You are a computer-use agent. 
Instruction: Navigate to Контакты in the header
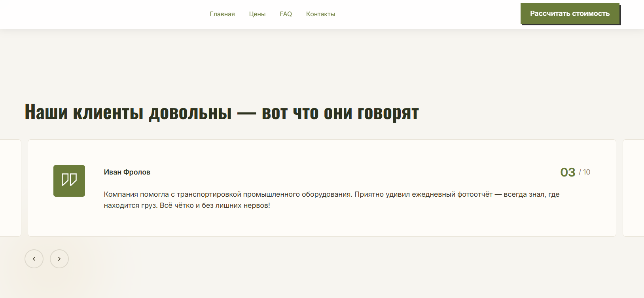[320, 14]
